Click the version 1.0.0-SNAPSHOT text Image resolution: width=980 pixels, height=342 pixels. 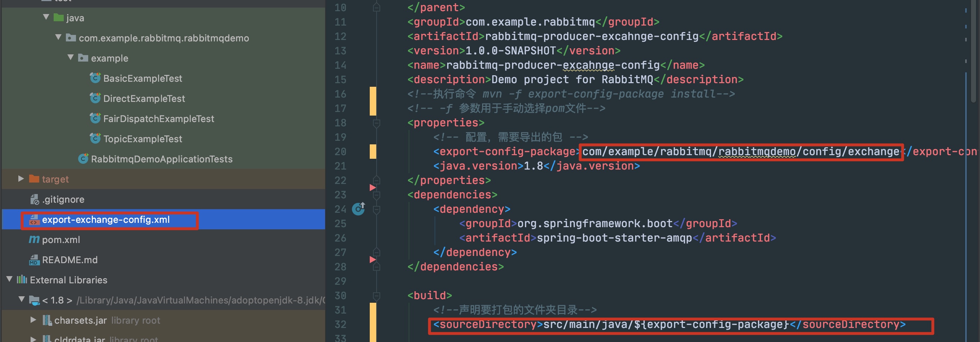(511, 51)
